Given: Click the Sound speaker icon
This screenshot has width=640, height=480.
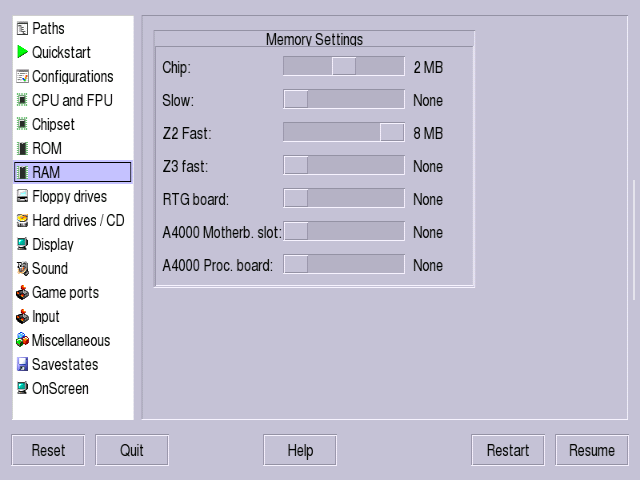Looking at the screenshot, I should (x=22, y=268).
